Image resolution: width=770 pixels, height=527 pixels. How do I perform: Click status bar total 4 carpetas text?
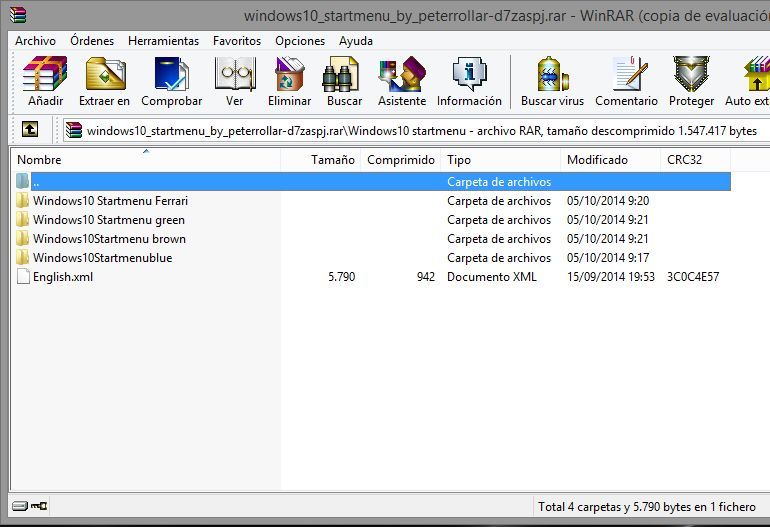(x=647, y=507)
